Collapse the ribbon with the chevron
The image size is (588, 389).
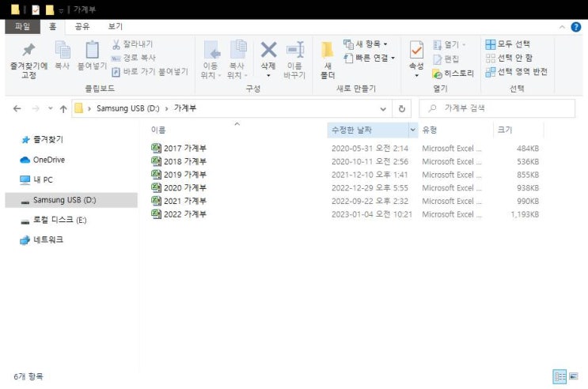point(562,27)
